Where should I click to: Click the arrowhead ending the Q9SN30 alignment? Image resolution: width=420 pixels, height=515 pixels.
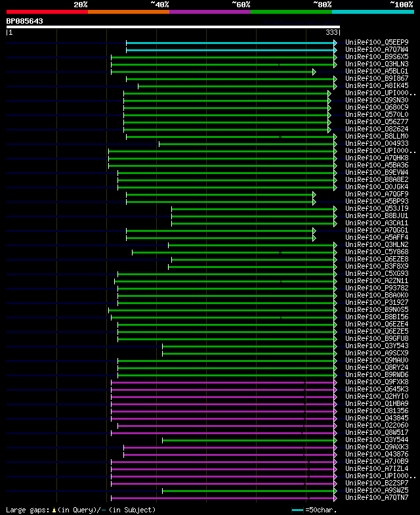tap(329, 101)
